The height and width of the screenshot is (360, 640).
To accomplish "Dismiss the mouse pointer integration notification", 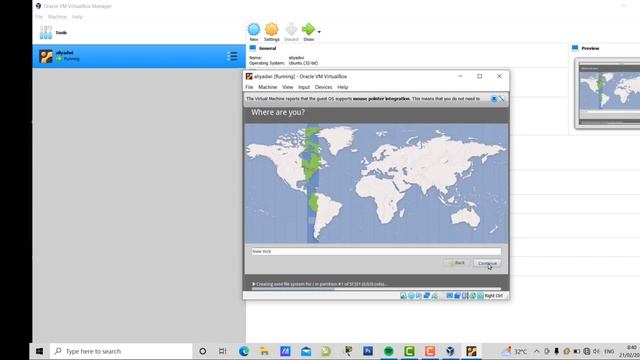I will [x=493, y=98].
